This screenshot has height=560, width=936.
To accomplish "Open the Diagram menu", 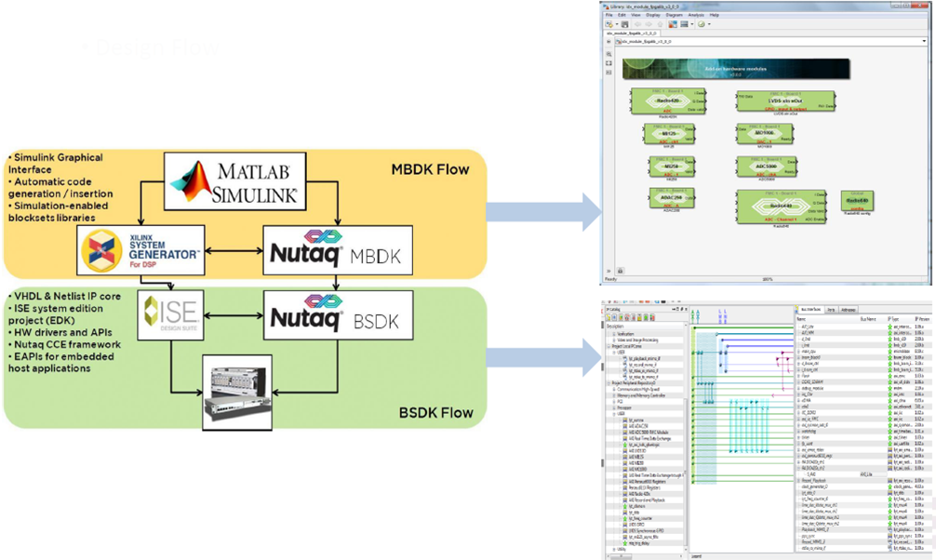I will pos(674,15).
